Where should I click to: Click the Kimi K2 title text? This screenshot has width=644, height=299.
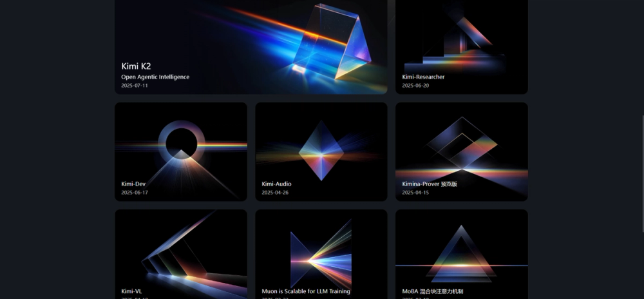[x=136, y=66]
